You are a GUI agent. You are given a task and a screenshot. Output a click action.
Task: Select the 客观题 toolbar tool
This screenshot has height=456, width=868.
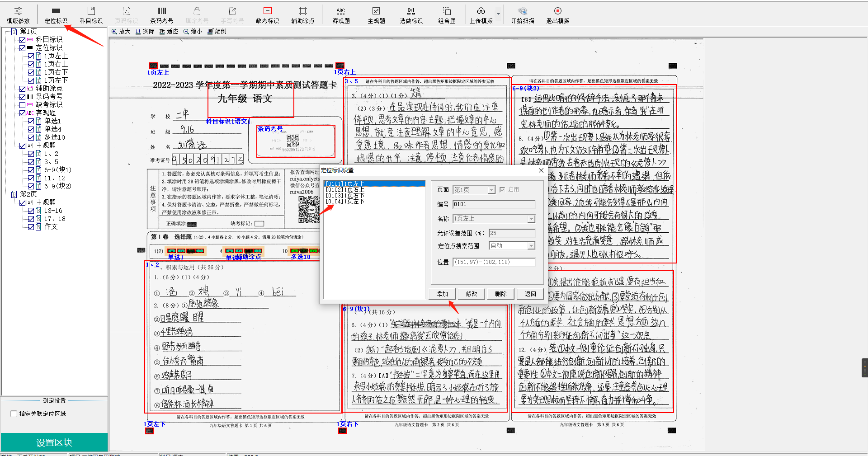pos(341,15)
